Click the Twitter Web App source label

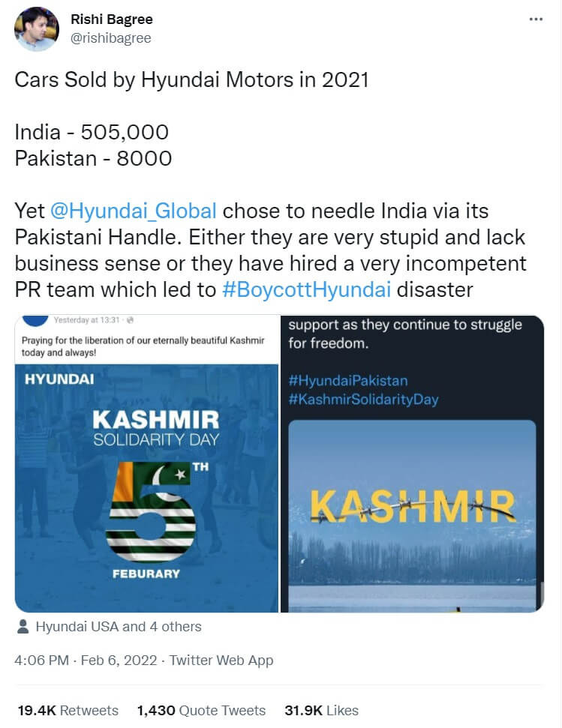[221, 661]
